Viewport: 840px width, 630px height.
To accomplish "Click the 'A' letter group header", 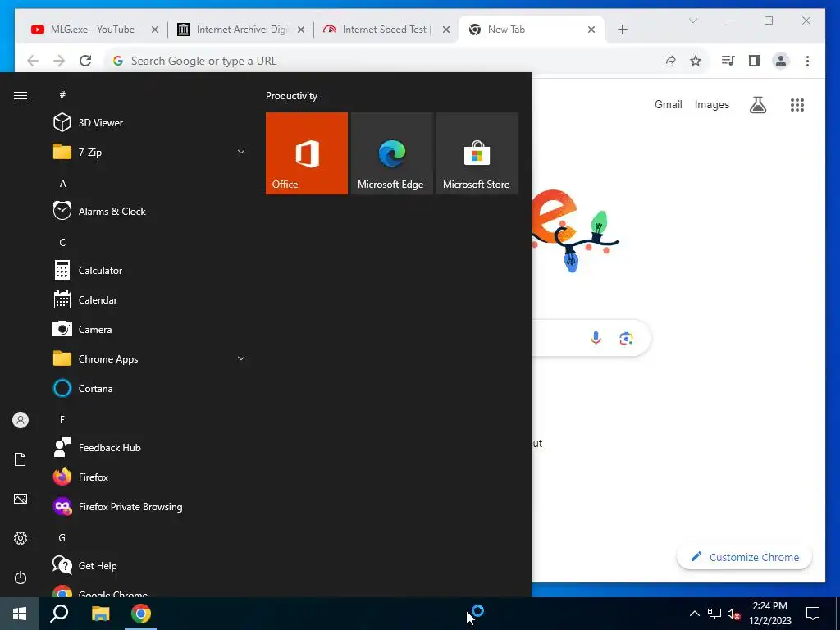I will 62,183.
